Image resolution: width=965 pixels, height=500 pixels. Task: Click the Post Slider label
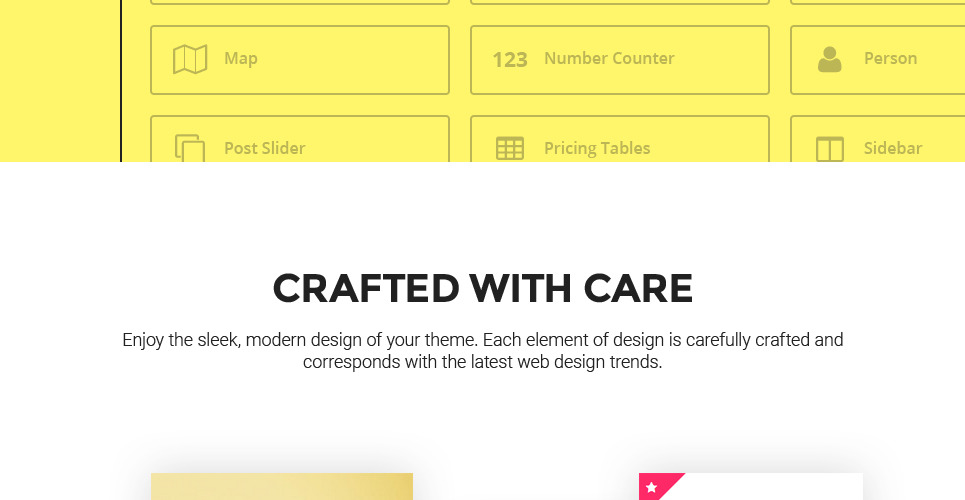coord(264,148)
